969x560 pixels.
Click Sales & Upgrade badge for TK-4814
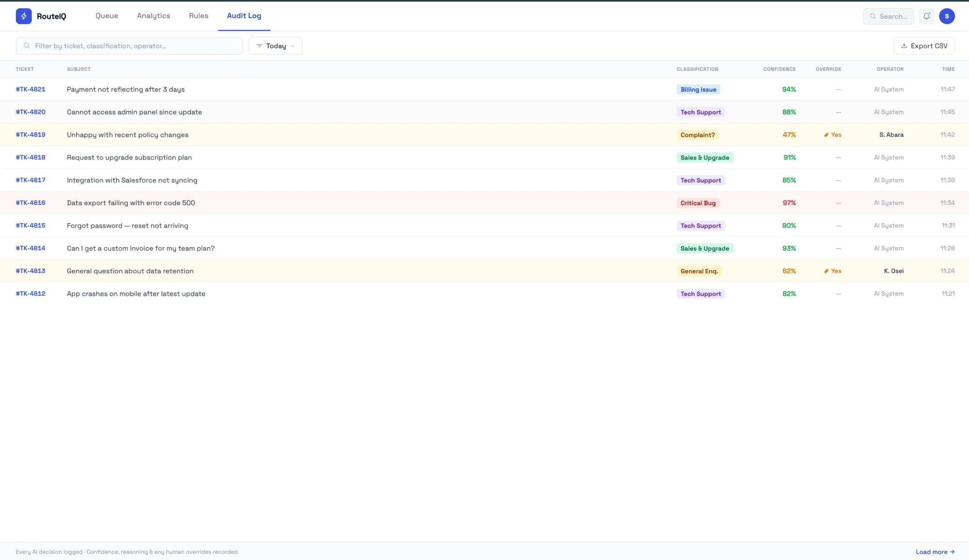pos(705,248)
